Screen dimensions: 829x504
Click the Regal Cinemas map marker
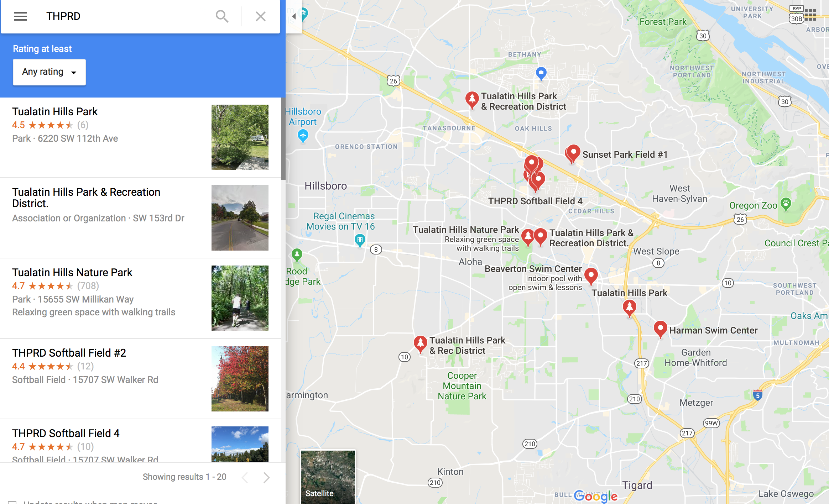point(360,240)
